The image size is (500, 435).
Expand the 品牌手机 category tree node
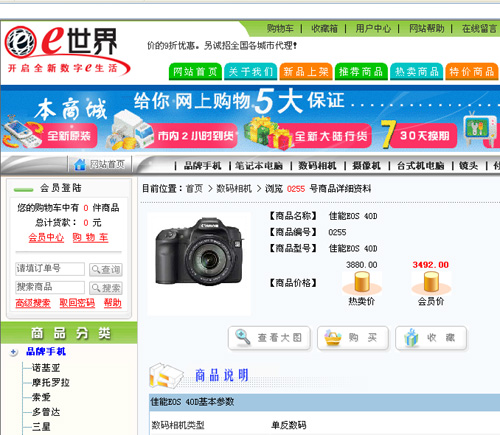[13, 352]
